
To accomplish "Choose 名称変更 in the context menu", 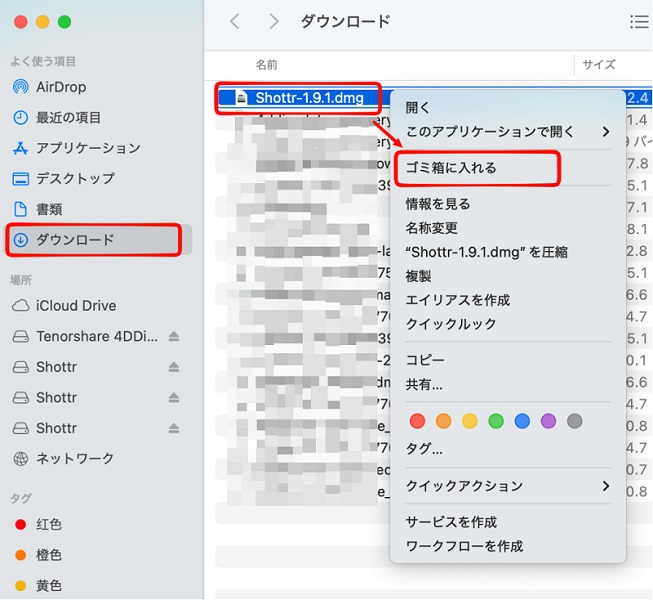I will click(x=431, y=228).
